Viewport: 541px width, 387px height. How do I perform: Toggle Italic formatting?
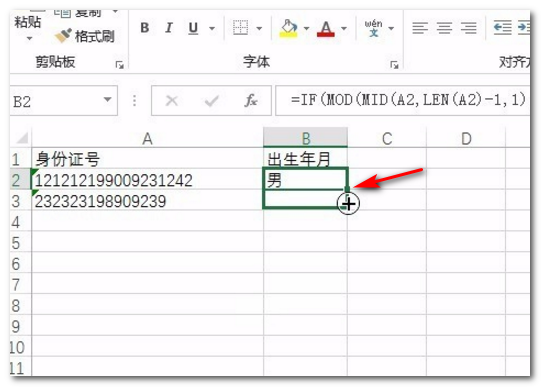pos(169,28)
